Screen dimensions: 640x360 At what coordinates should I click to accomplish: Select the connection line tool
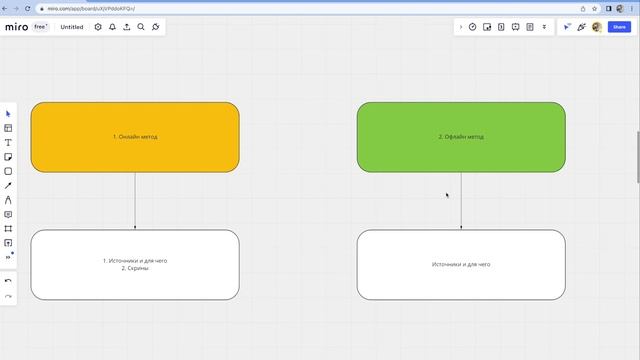pyautogui.click(x=8, y=185)
